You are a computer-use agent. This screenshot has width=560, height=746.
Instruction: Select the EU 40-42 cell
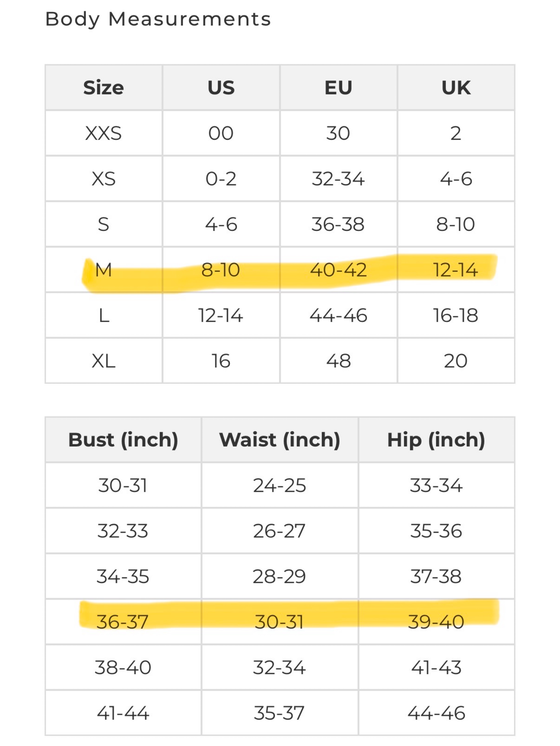339,270
